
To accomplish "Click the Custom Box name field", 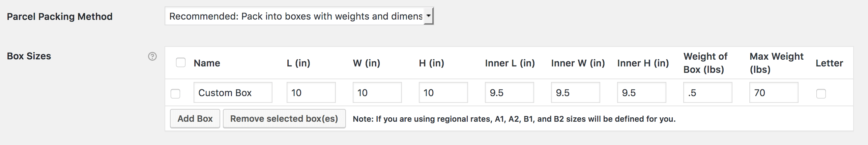I will tap(233, 93).
